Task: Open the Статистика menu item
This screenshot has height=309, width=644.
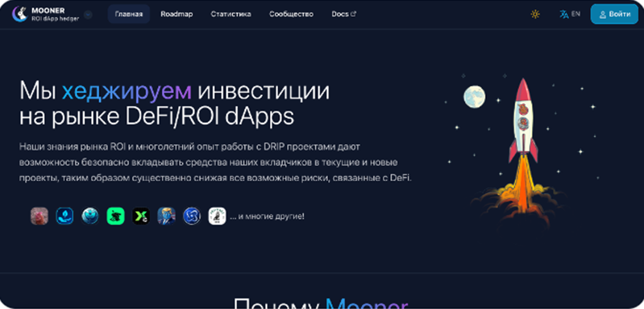Action: click(x=231, y=14)
